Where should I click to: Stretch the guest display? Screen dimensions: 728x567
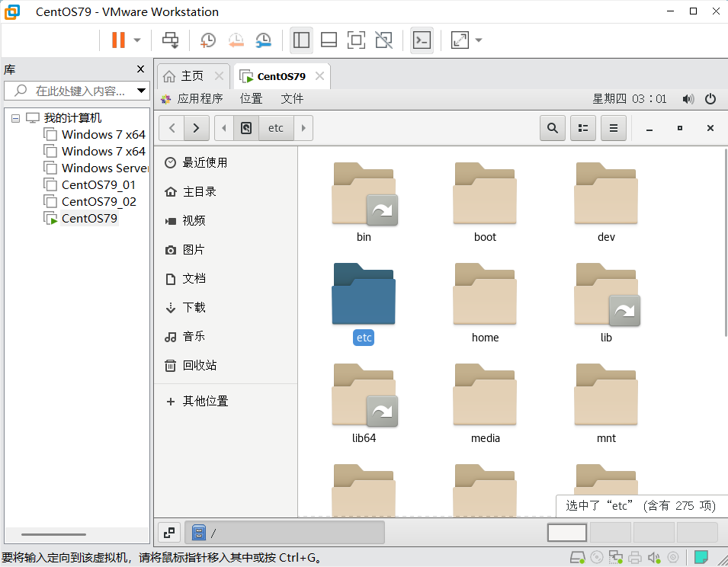click(460, 40)
